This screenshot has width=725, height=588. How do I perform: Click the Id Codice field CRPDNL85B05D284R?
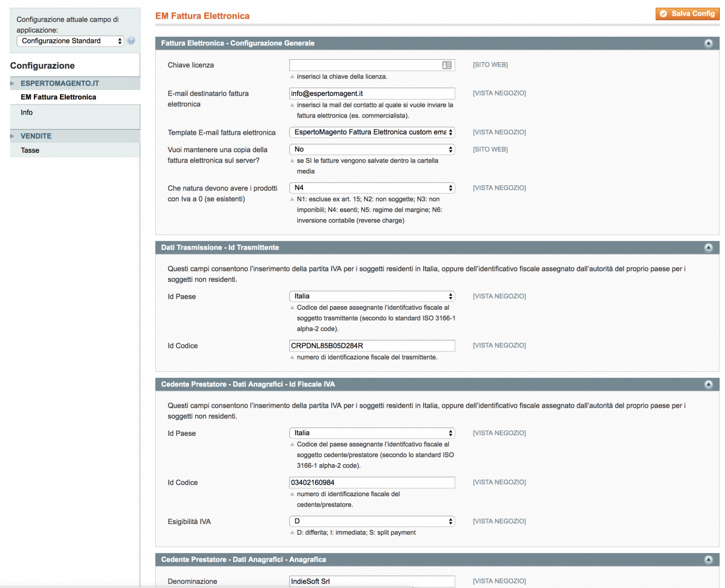(x=372, y=345)
